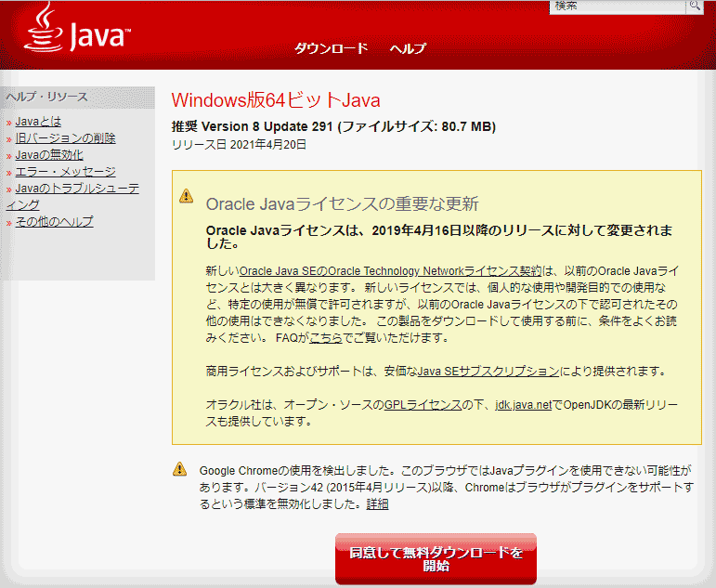The image size is (716, 588).
Task: Open the Java SEサブスクリプション link
Action: (x=488, y=371)
